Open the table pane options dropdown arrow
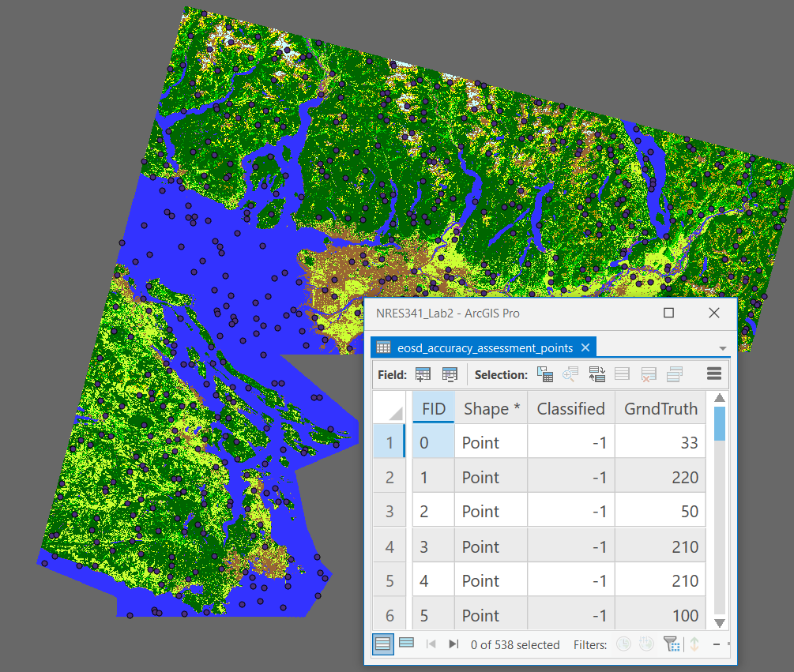Screen dimensions: 794x672 pos(723,348)
